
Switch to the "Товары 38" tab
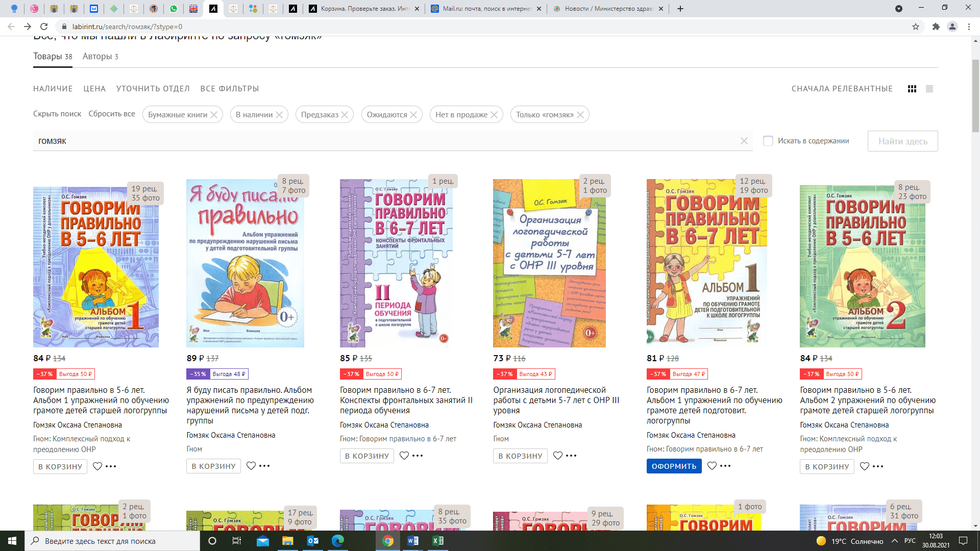point(53,57)
